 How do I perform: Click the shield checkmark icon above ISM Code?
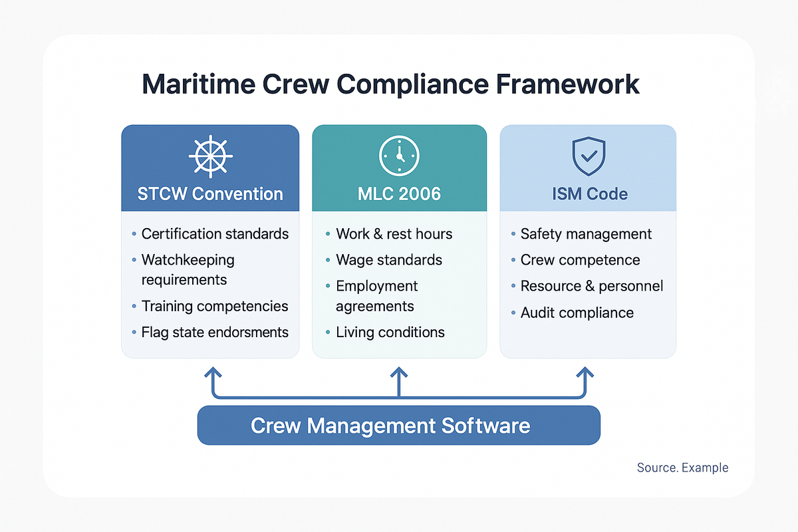coord(588,156)
